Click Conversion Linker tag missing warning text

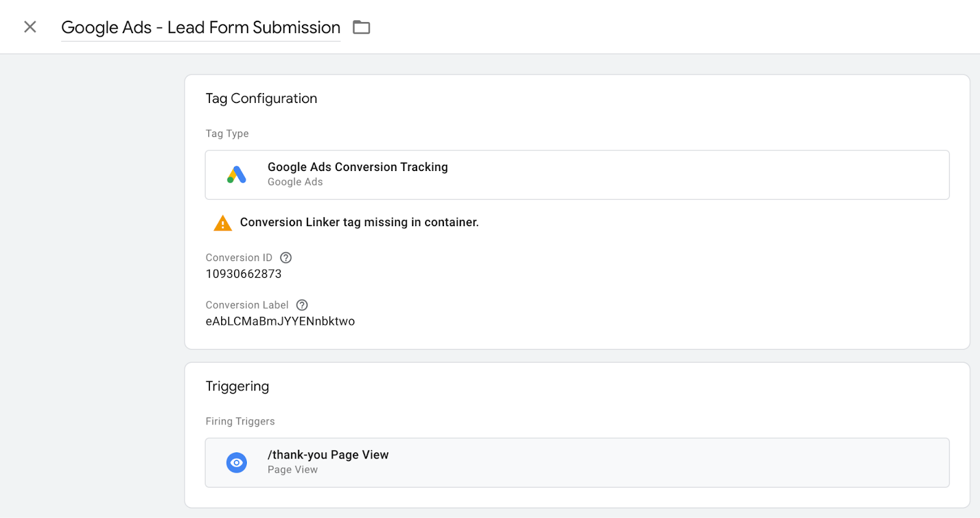(360, 222)
